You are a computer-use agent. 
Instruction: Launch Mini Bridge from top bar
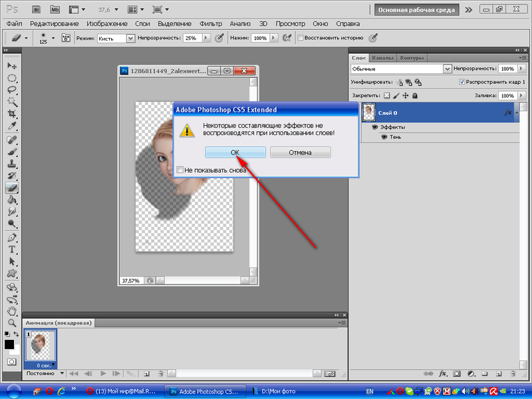pyautogui.click(x=55, y=9)
